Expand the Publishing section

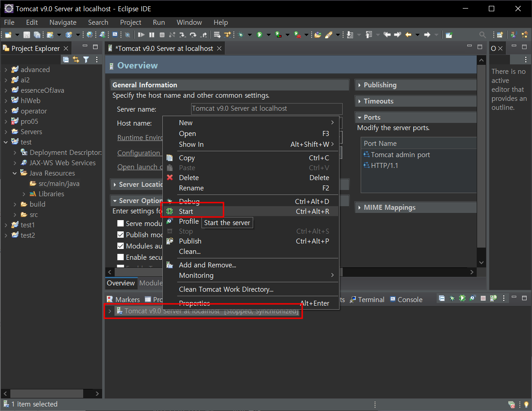[x=359, y=85]
